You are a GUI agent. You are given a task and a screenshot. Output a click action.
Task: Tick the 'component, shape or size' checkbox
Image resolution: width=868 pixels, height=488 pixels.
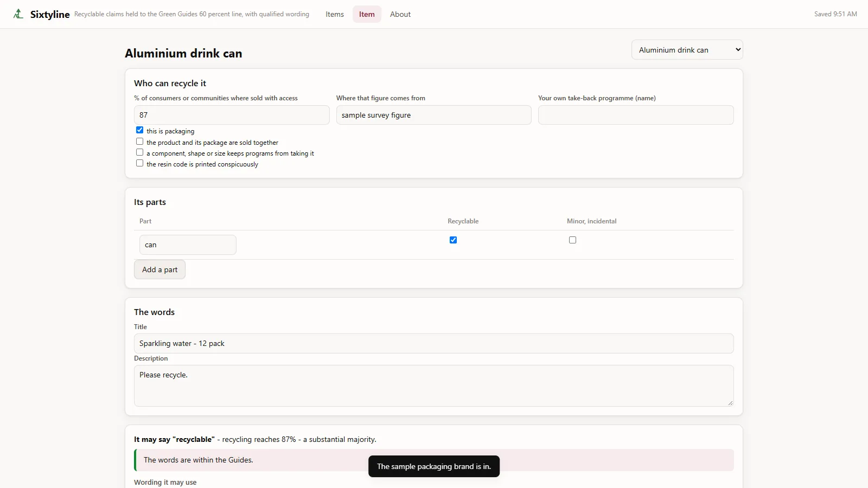pos(140,152)
